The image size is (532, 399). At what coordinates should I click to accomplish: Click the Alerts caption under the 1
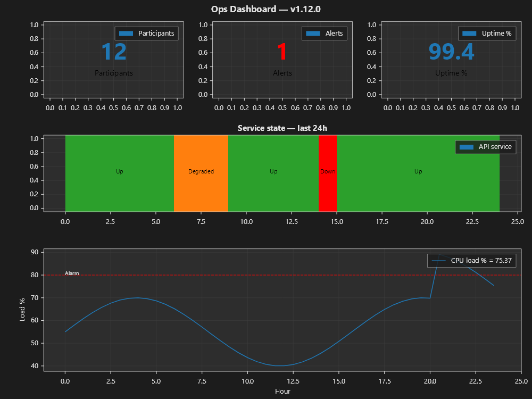pyautogui.click(x=282, y=73)
